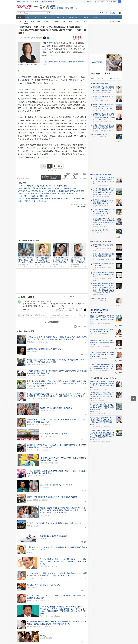
Task: Toggle the コメント非表示 checkbox
Action: click(75, 327)
